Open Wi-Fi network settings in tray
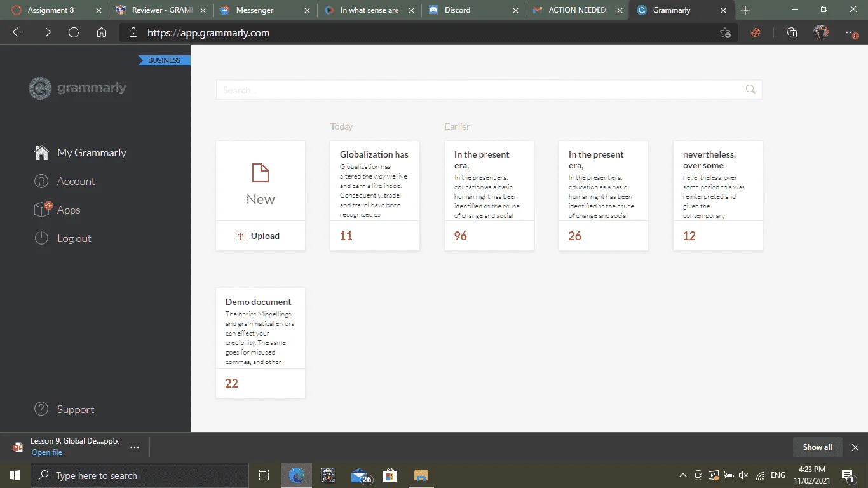 coord(760,475)
